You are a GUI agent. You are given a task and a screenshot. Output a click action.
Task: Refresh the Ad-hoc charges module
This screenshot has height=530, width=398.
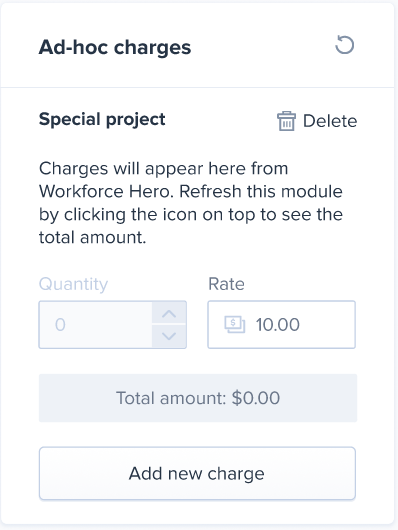tap(345, 45)
